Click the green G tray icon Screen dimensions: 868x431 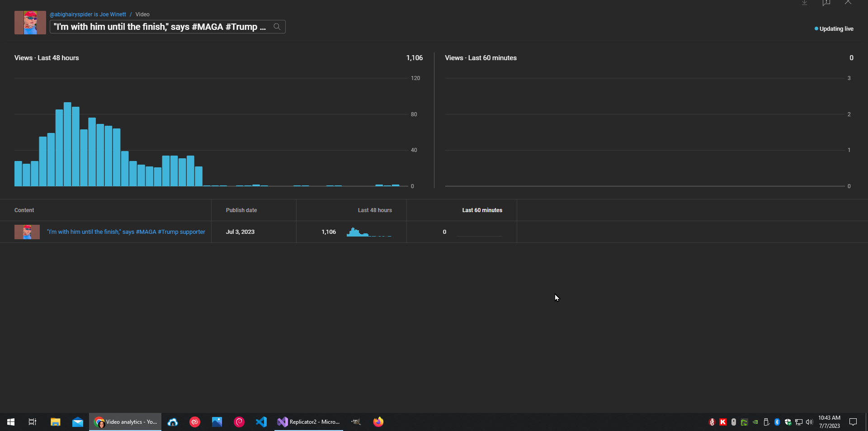(x=744, y=422)
